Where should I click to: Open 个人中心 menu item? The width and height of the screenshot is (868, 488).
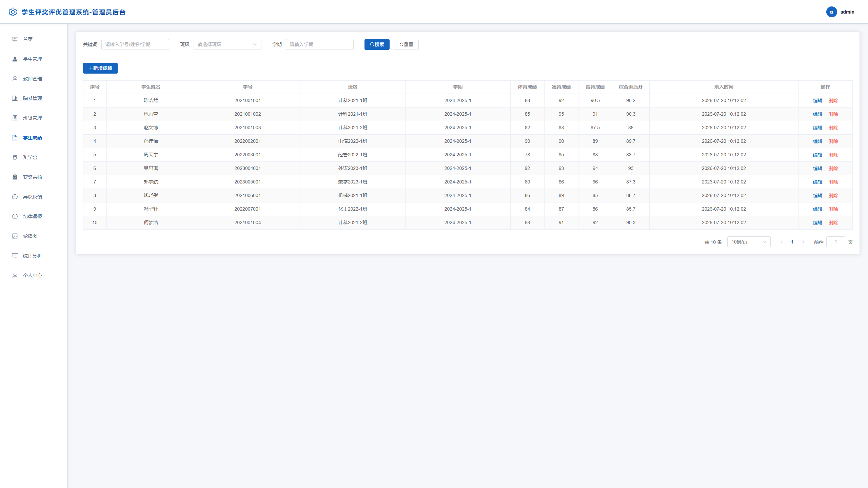pyautogui.click(x=34, y=275)
